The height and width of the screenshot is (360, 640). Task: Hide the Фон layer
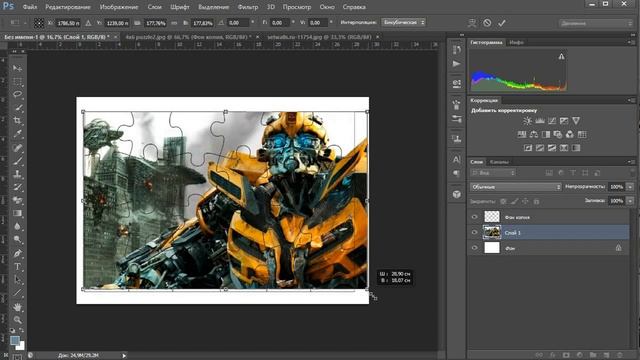(x=474, y=248)
